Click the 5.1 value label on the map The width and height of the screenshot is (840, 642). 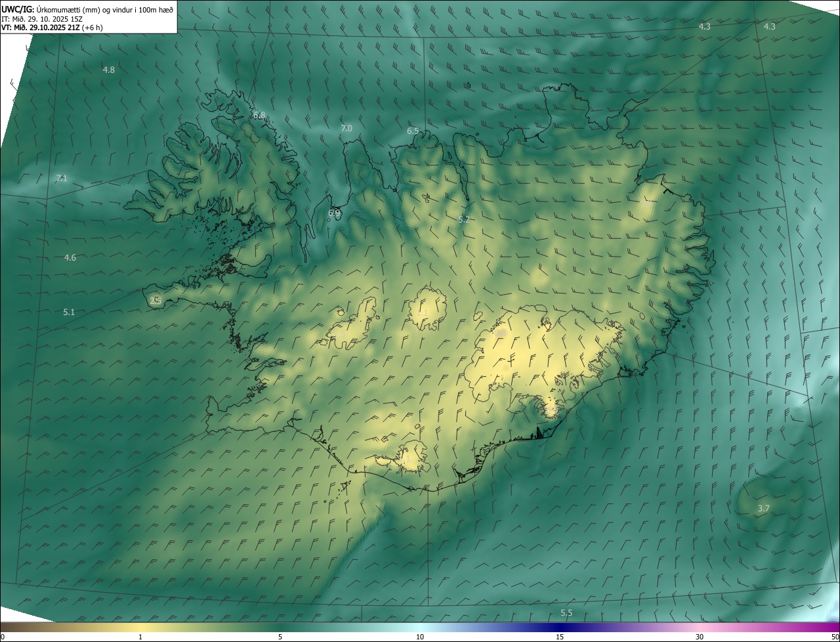(x=69, y=312)
